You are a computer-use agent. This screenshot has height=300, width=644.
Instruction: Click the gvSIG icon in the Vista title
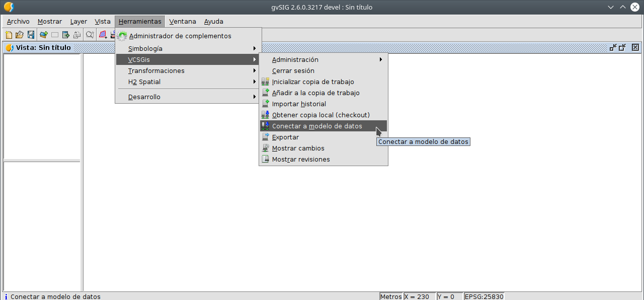pos(10,48)
